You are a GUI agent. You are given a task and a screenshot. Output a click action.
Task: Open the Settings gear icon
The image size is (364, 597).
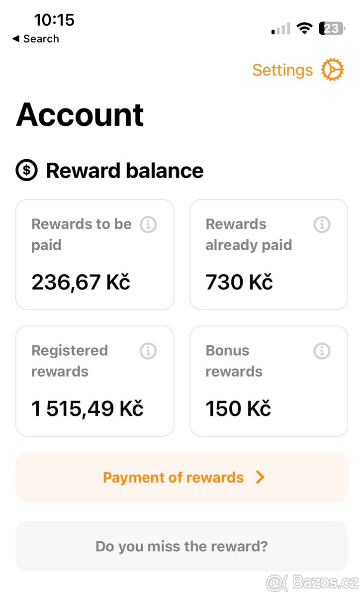click(x=332, y=70)
